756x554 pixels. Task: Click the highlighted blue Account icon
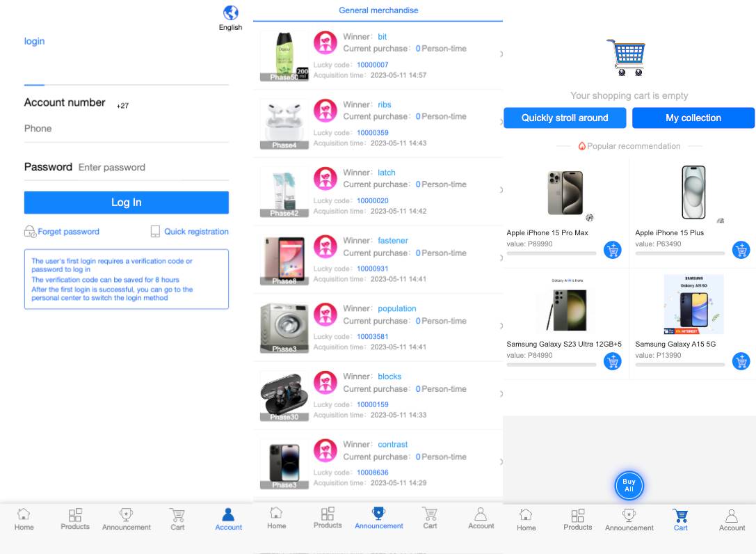pos(228,515)
